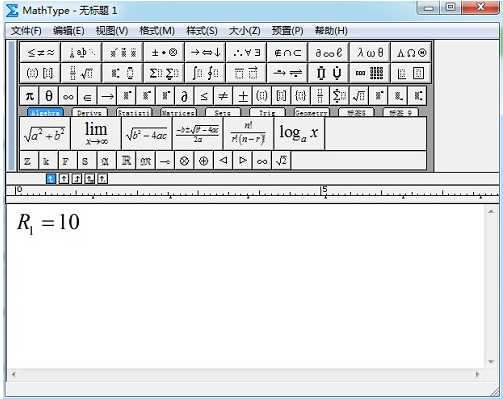Viewport: 503px width, 399px height.
Task: Open the spaces and ellipses palette (ab)
Action: click(x=81, y=52)
